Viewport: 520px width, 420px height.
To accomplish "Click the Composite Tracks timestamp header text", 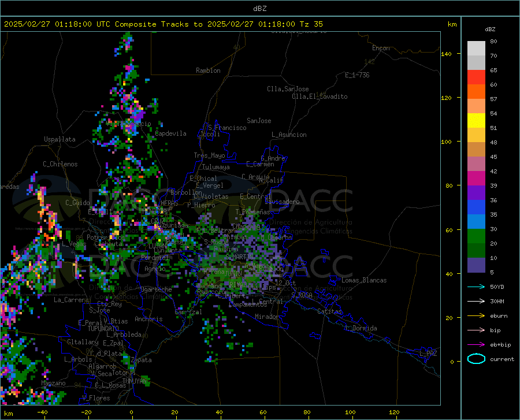I will tap(163, 24).
